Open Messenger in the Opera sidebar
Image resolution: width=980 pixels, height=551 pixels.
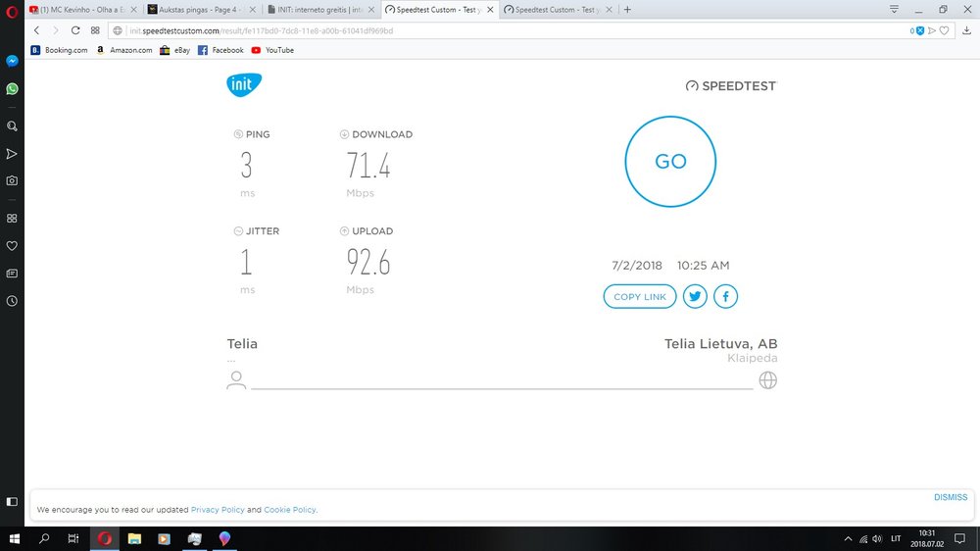click(x=12, y=61)
